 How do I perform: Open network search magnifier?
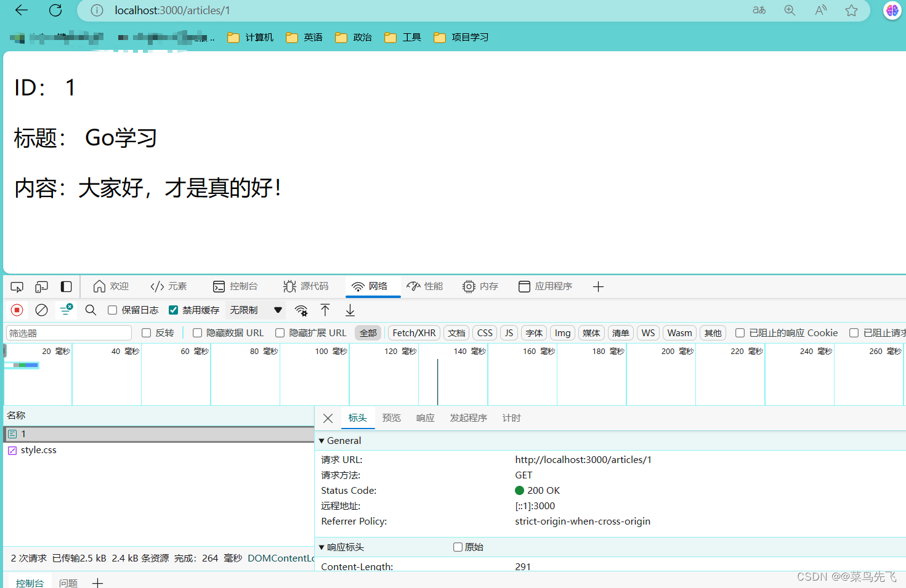(x=91, y=310)
